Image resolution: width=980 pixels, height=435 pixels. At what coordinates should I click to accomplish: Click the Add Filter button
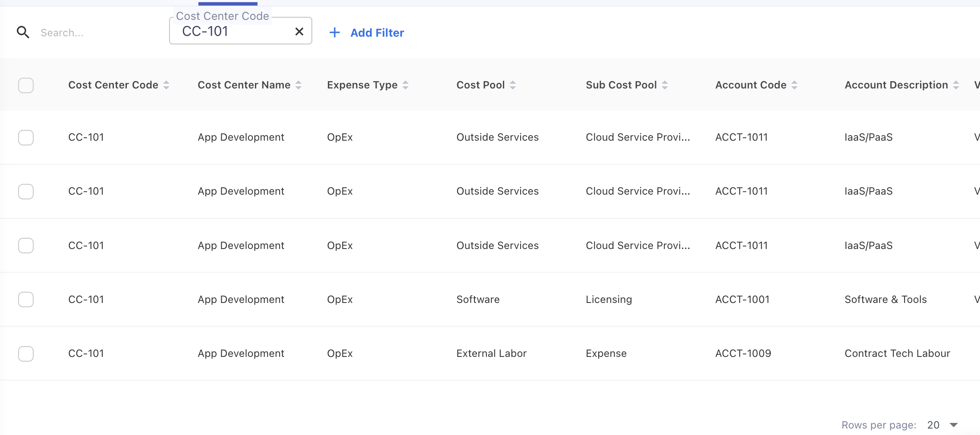tap(377, 33)
